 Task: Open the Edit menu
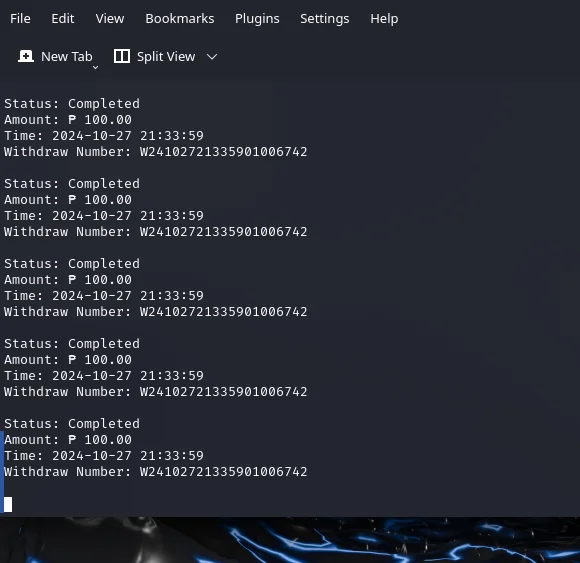point(63,18)
